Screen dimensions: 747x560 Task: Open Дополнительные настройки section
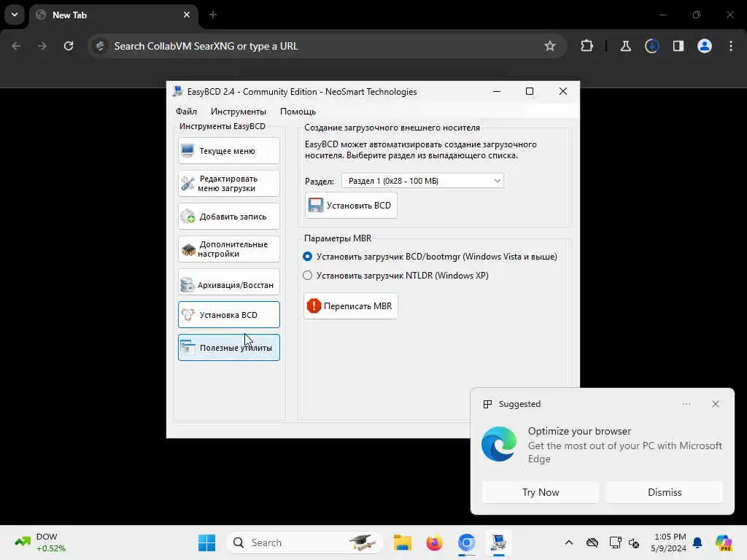pos(228,249)
